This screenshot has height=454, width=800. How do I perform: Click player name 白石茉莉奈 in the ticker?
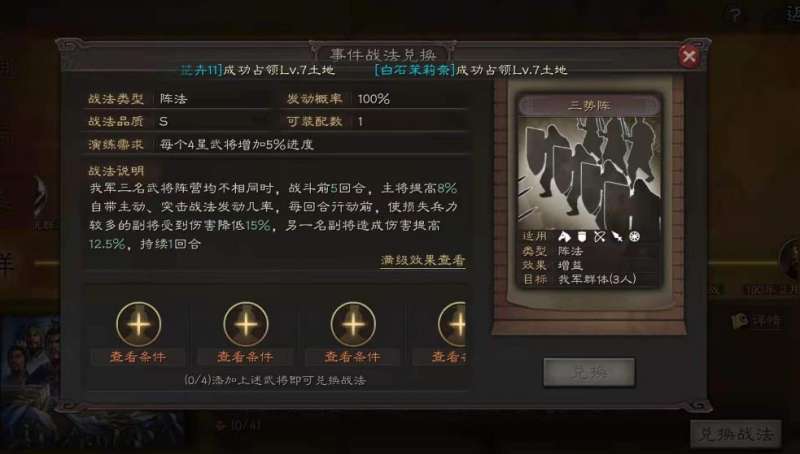[414, 70]
